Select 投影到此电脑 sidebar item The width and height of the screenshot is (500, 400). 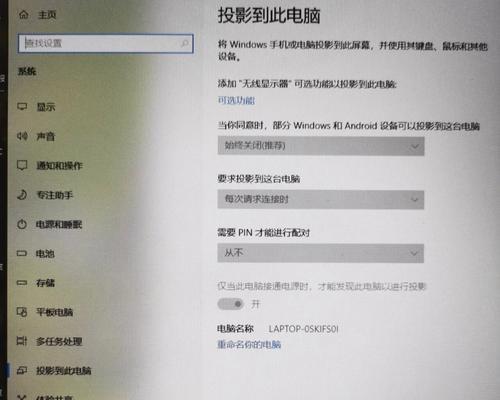(54, 371)
